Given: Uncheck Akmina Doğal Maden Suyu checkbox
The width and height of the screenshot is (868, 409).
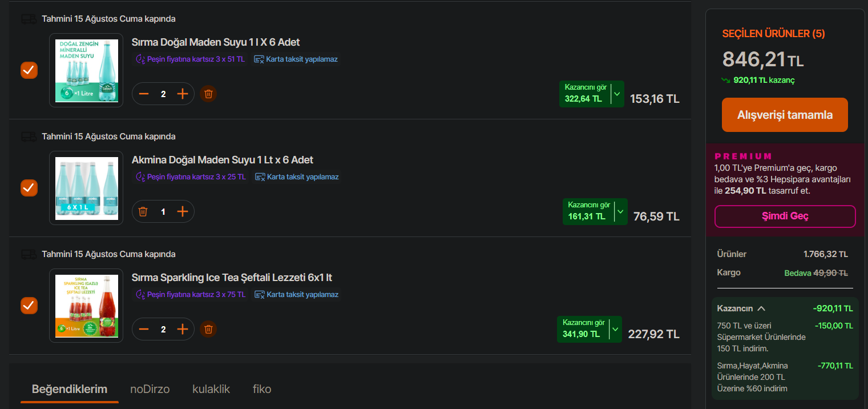Looking at the screenshot, I should (29, 187).
